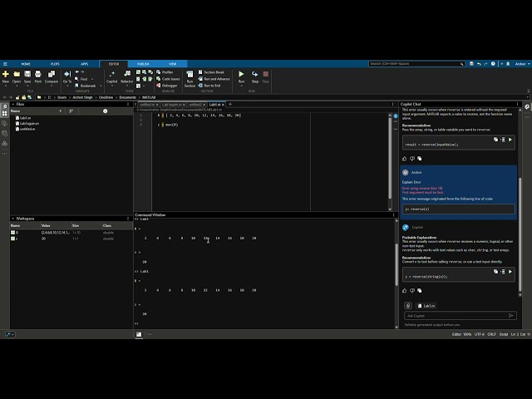The width and height of the screenshot is (532, 399).
Task: Switch to the APPS tab
Action: pyautogui.click(x=85, y=64)
